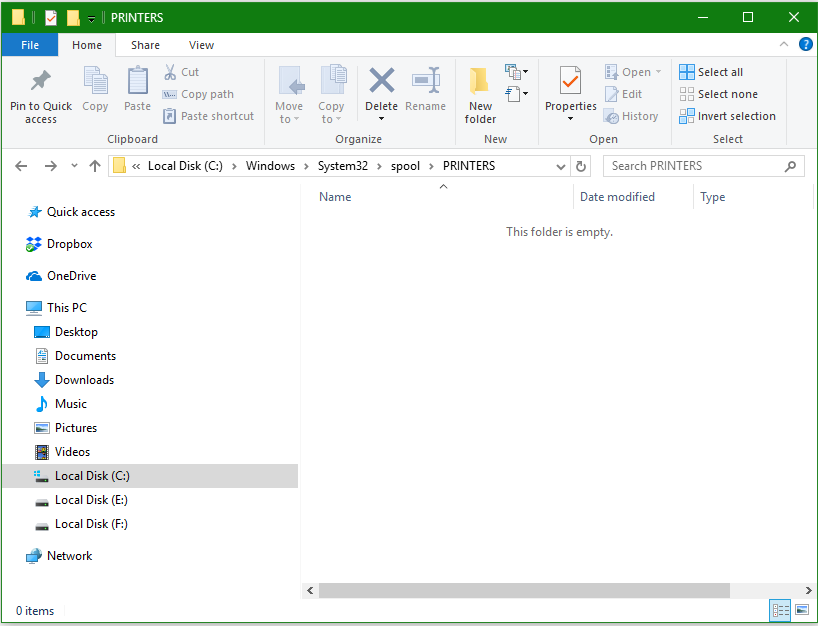Go up one folder level arrow
The image size is (818, 626).
point(95,166)
